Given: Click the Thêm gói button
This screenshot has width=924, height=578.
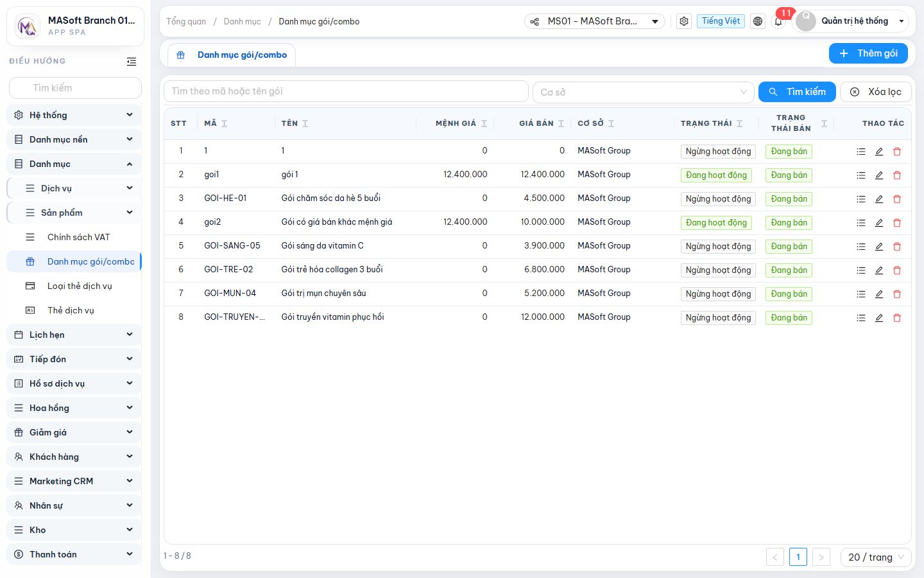Looking at the screenshot, I should click(x=868, y=53).
